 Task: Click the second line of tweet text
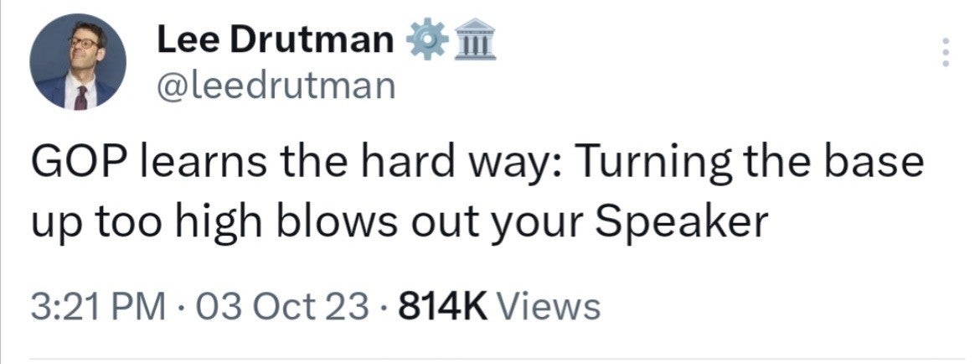[400, 222]
